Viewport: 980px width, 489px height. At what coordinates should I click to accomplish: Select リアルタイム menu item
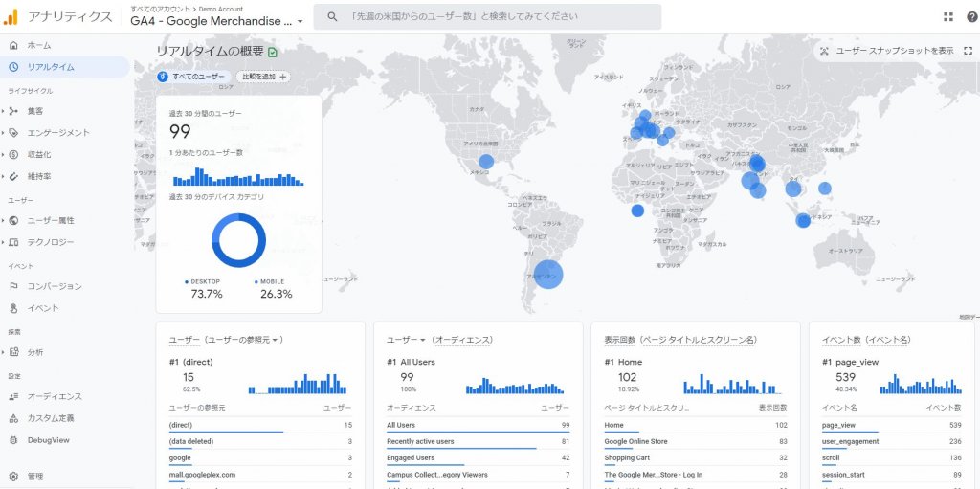coord(51,67)
